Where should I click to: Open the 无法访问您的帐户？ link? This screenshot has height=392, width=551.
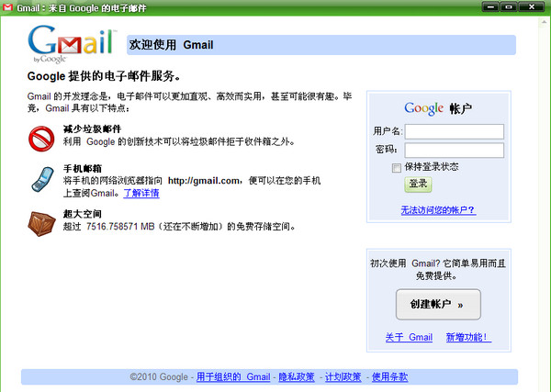pyautogui.click(x=438, y=210)
